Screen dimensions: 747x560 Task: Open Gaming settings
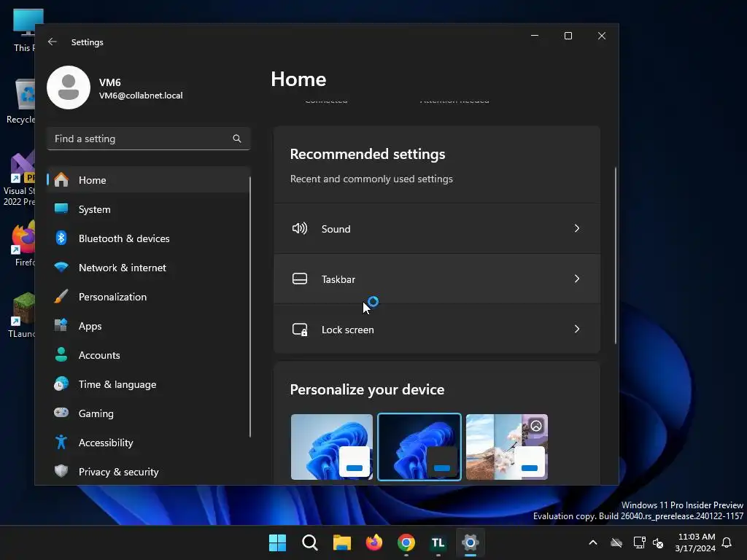click(149, 413)
